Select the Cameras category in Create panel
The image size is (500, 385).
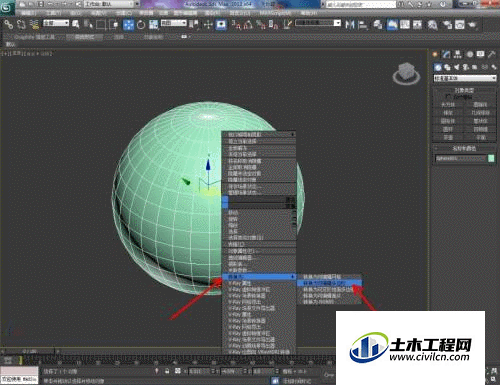pyautogui.click(x=466, y=67)
